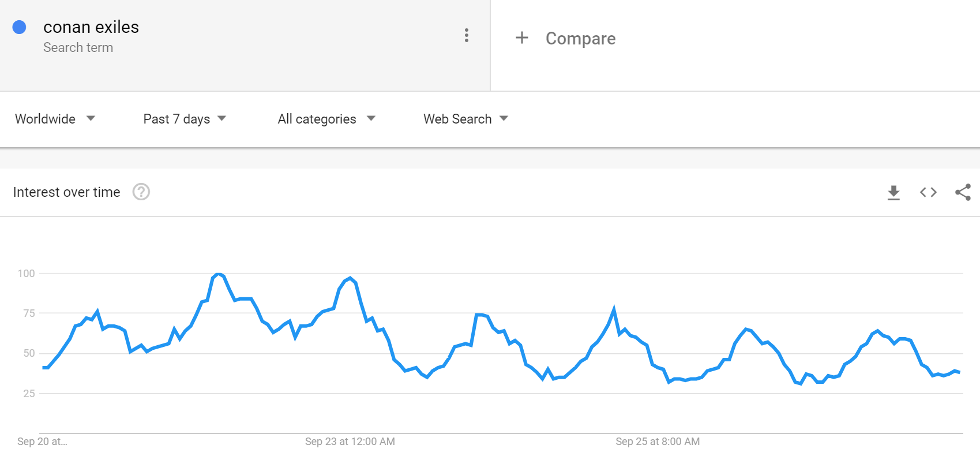Click the 25 value on the y-axis

pyautogui.click(x=29, y=394)
